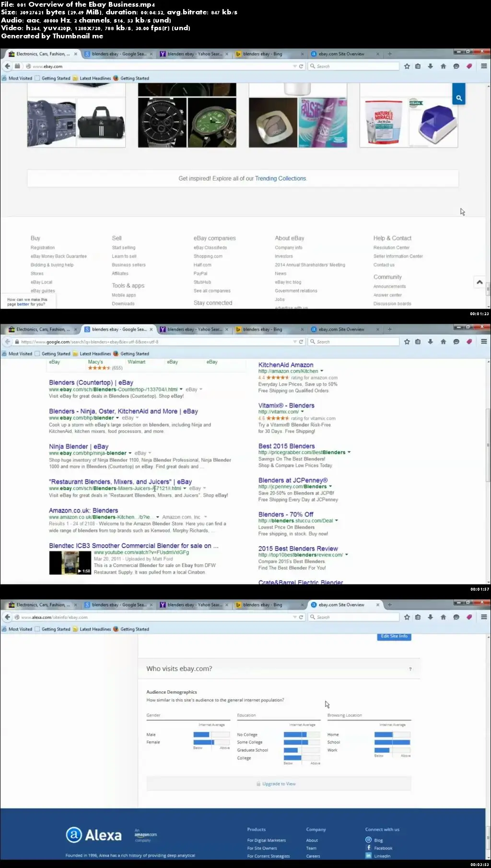Click the scroll-to-top arrow button on the eBay page
The width and height of the screenshot is (491, 868).
tap(479, 282)
